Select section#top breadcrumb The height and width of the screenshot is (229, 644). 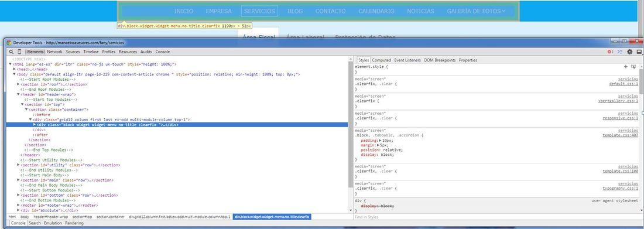coord(83,216)
